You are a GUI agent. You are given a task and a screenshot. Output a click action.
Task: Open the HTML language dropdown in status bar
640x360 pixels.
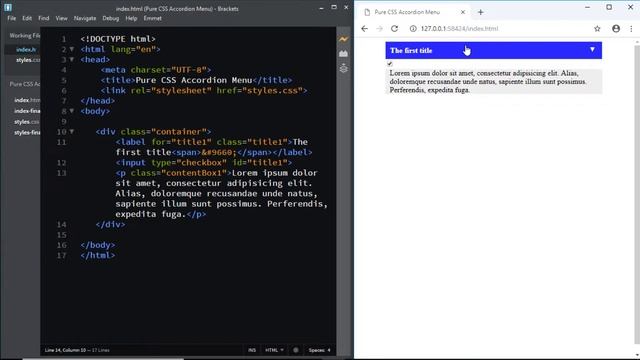(x=274, y=350)
